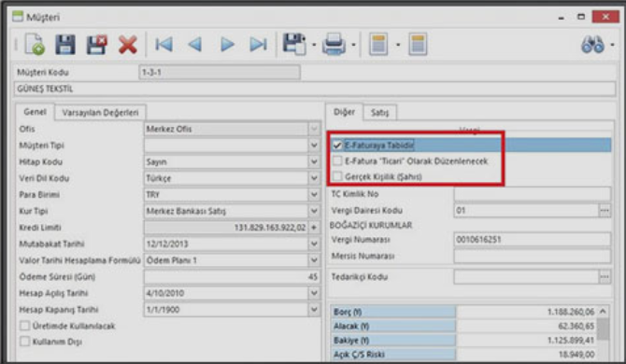
Task: Maximize the Müşteri window
Action: coord(581,17)
